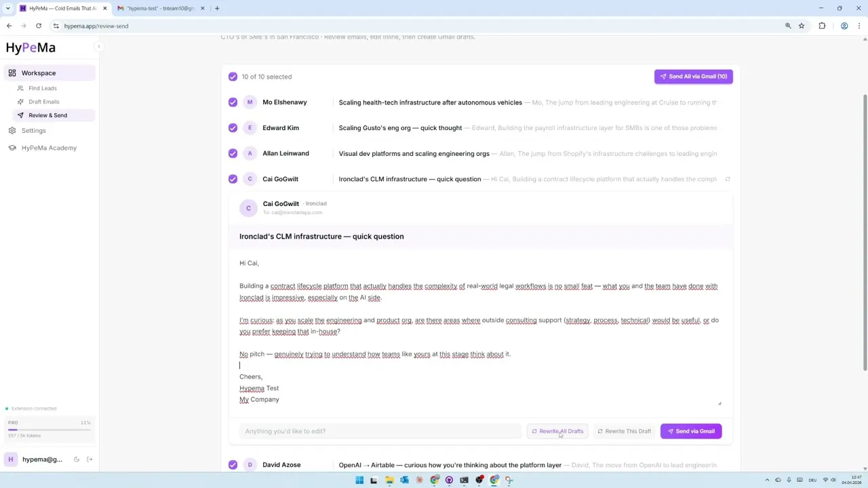
Task: Expand the Edward Kim email draft
Action: pos(480,128)
